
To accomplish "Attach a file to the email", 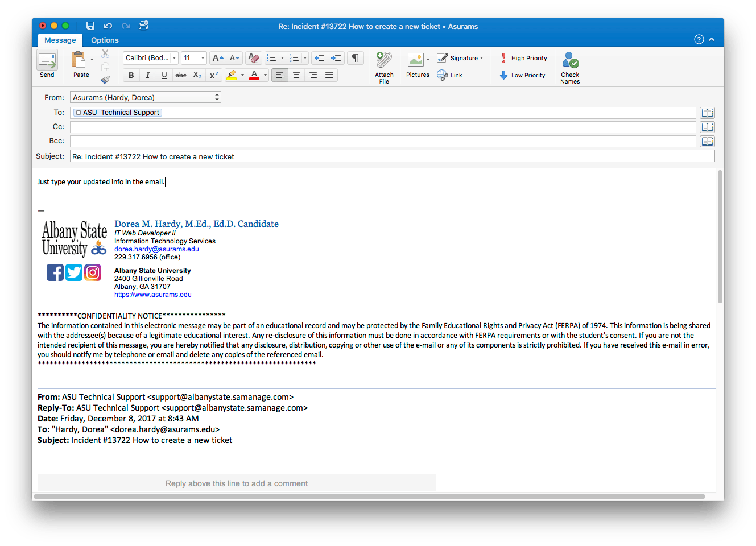I will tap(384, 67).
